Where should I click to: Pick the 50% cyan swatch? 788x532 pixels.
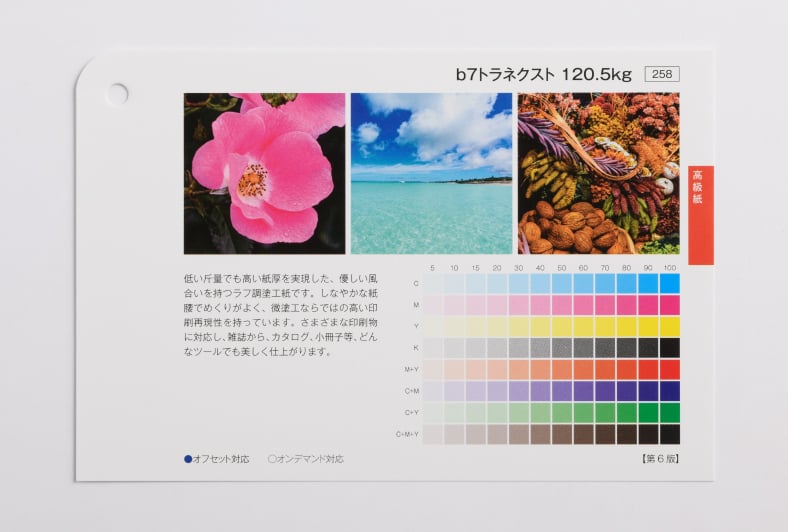(x=561, y=283)
